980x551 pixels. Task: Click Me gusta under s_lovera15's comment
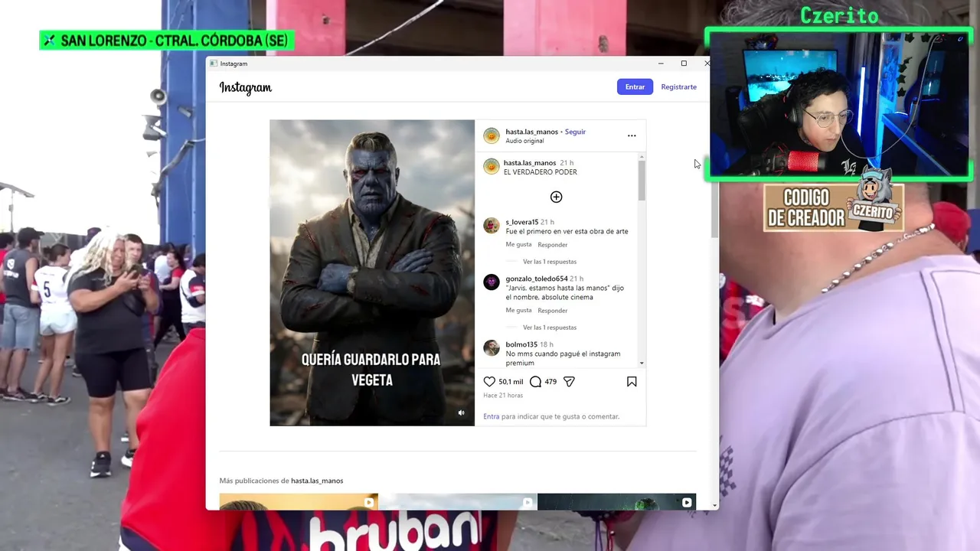518,245
